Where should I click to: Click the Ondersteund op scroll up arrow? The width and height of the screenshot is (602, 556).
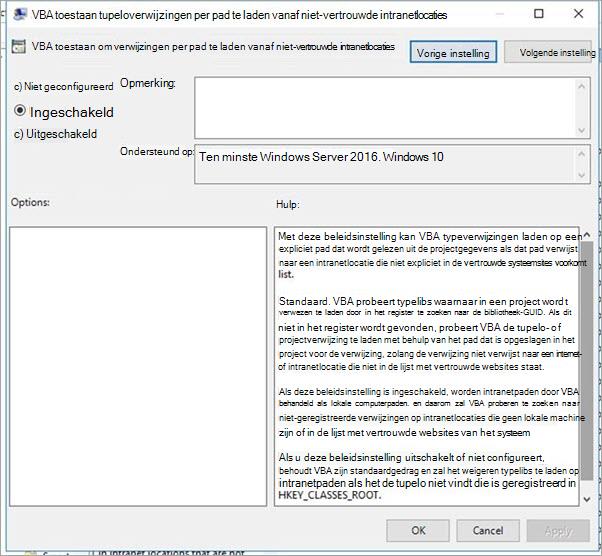pyautogui.click(x=581, y=154)
